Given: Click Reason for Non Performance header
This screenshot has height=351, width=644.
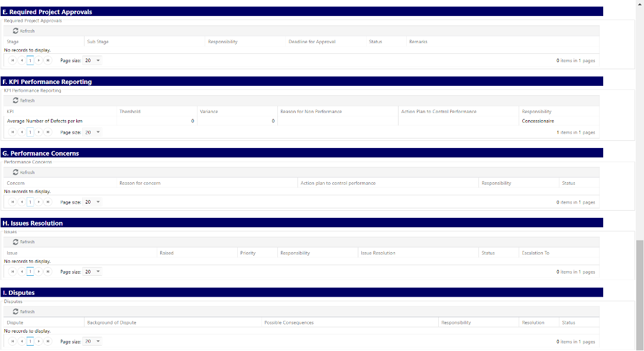Looking at the screenshot, I should point(311,111).
